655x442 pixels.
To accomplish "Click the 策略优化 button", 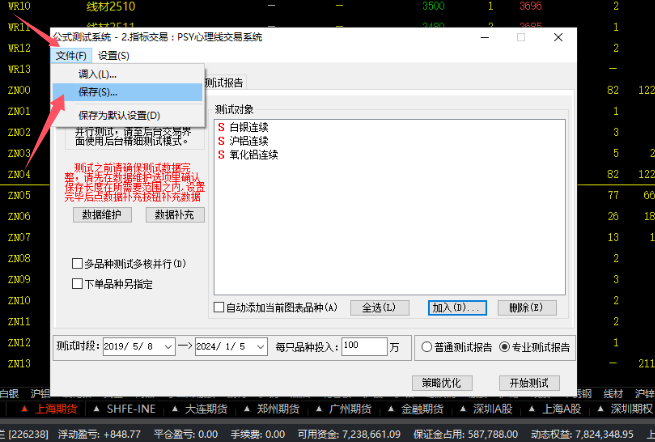I will tap(442, 383).
